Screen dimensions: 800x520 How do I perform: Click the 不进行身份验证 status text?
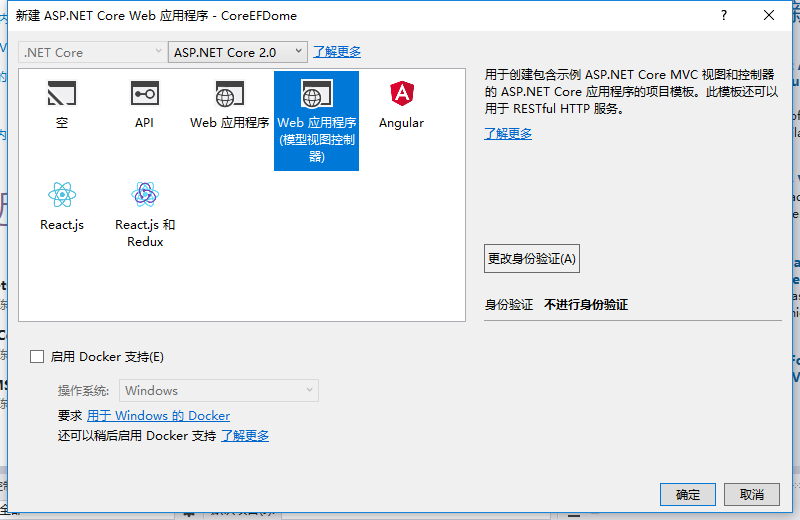(586, 305)
